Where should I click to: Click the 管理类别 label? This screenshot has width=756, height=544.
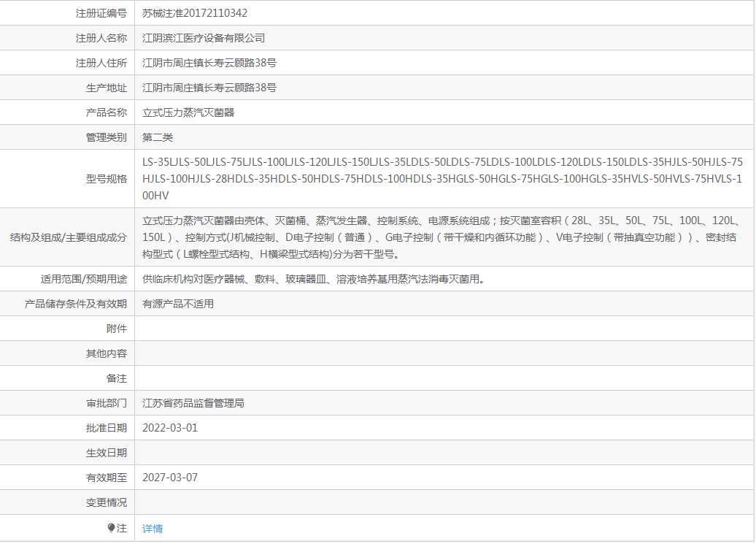(x=107, y=137)
